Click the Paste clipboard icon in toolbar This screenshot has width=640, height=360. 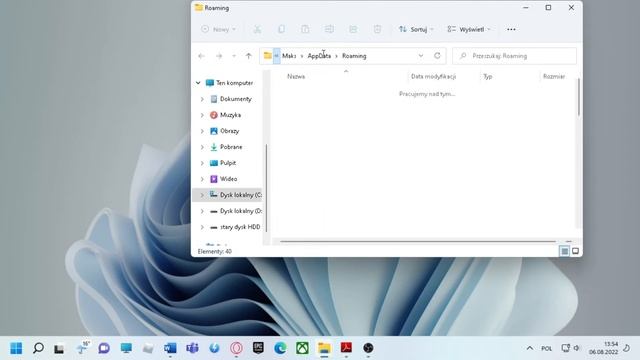305,29
